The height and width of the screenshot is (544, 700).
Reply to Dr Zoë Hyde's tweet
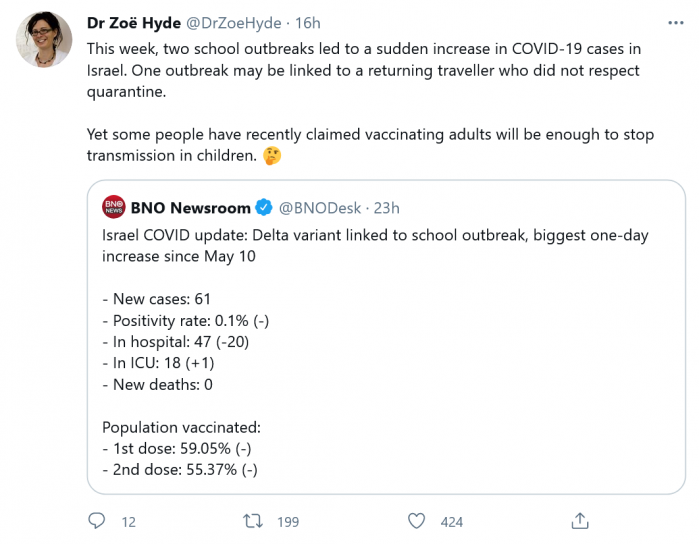[97, 521]
